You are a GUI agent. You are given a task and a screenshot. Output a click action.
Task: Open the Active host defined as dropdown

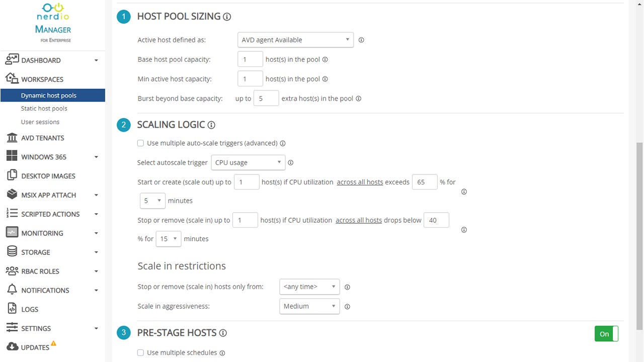click(295, 40)
